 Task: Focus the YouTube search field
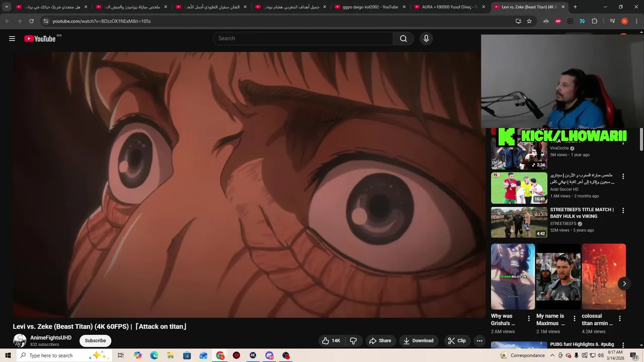(x=303, y=39)
